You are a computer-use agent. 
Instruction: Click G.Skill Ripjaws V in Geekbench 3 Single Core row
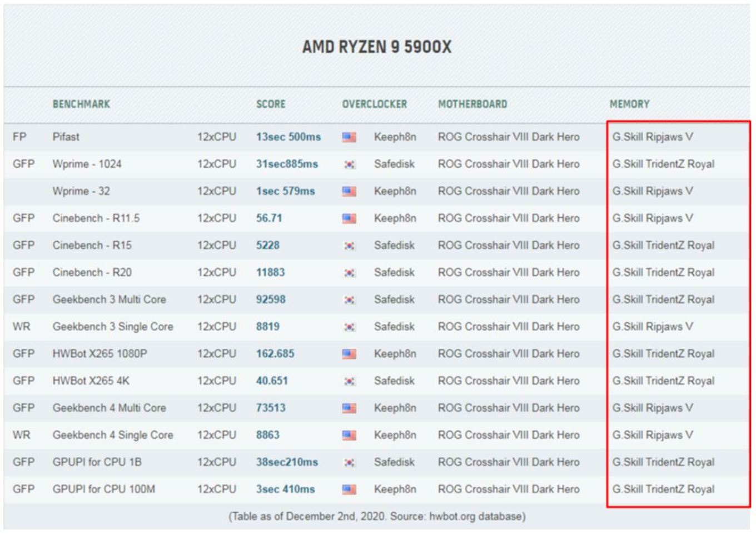[653, 327]
